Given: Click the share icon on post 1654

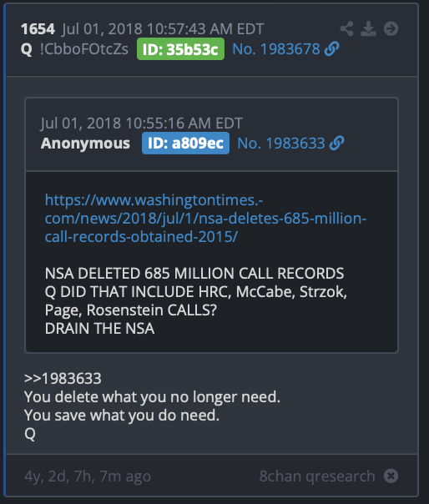Looking at the screenshot, I should (x=346, y=29).
